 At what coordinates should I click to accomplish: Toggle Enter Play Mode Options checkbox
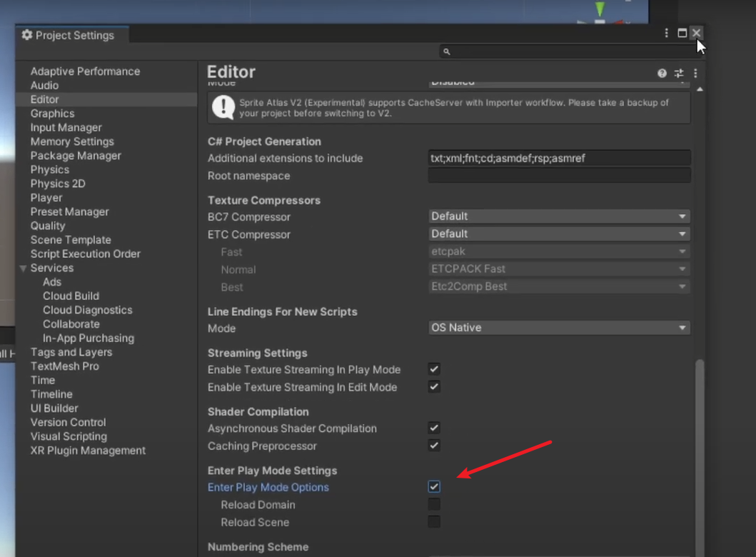point(434,486)
